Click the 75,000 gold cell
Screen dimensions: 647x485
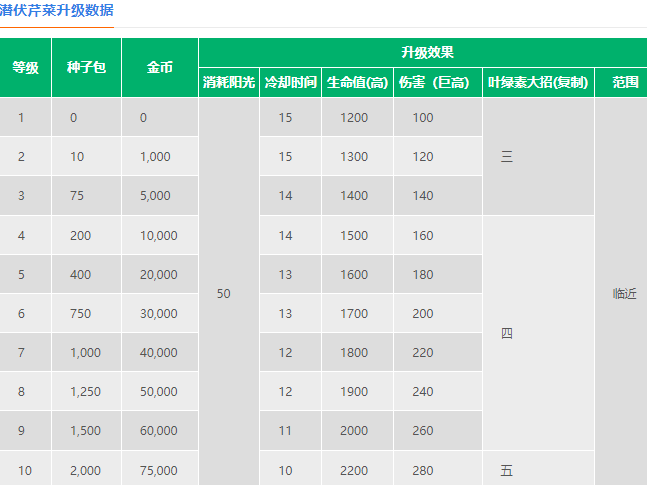(160, 470)
